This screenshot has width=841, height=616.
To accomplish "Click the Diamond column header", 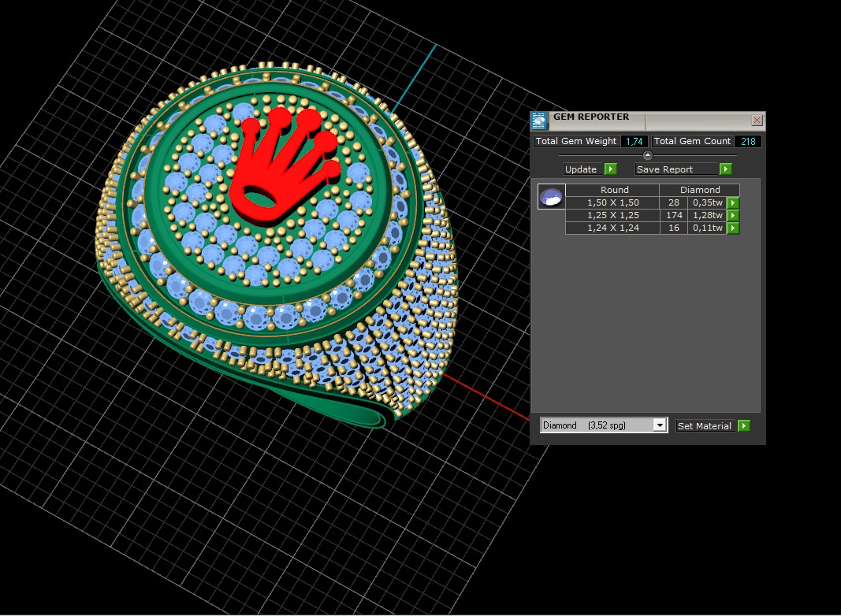I will coord(699,190).
